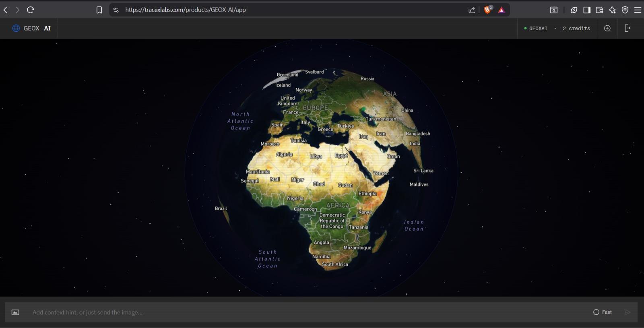Click the Turkmenistan label

pyautogui.click(x=381, y=119)
